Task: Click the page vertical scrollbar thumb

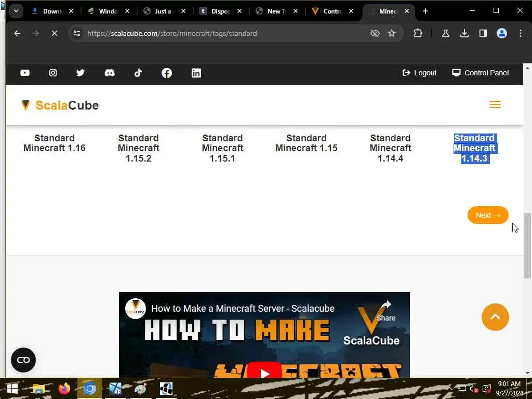Action: click(527, 246)
